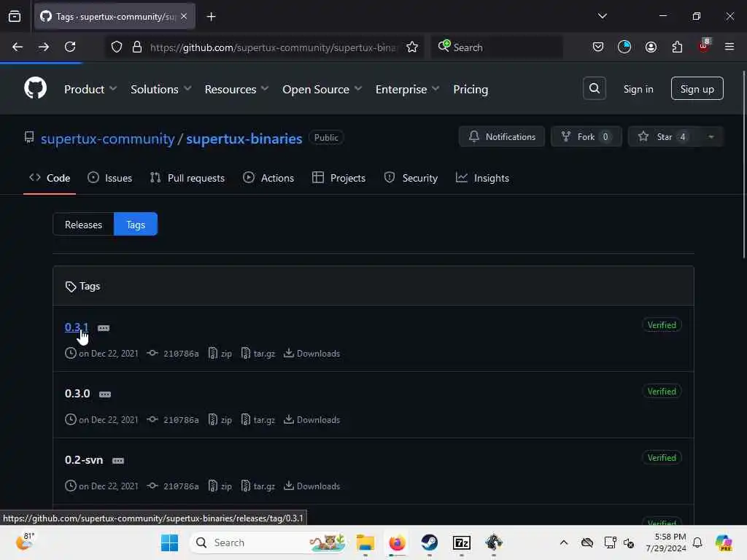This screenshot has width=747, height=560.
Task: Expand the 0.3.0 tag message ellipsis
Action: point(105,394)
